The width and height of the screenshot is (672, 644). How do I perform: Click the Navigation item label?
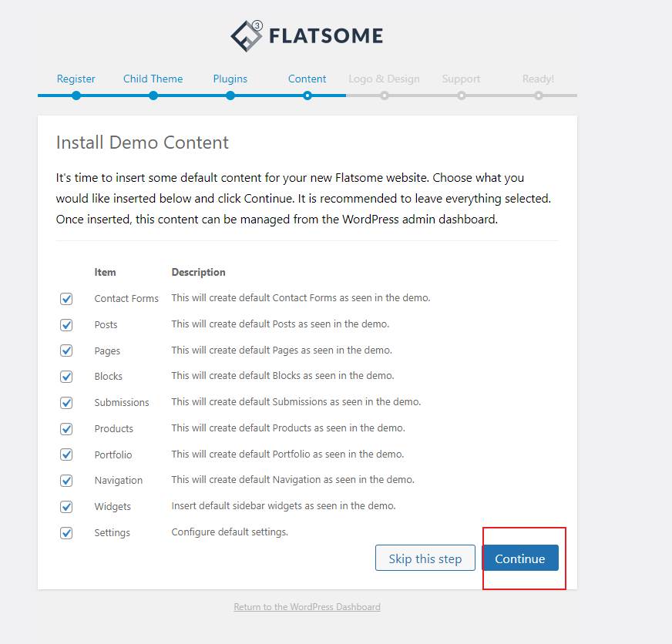[x=118, y=481]
